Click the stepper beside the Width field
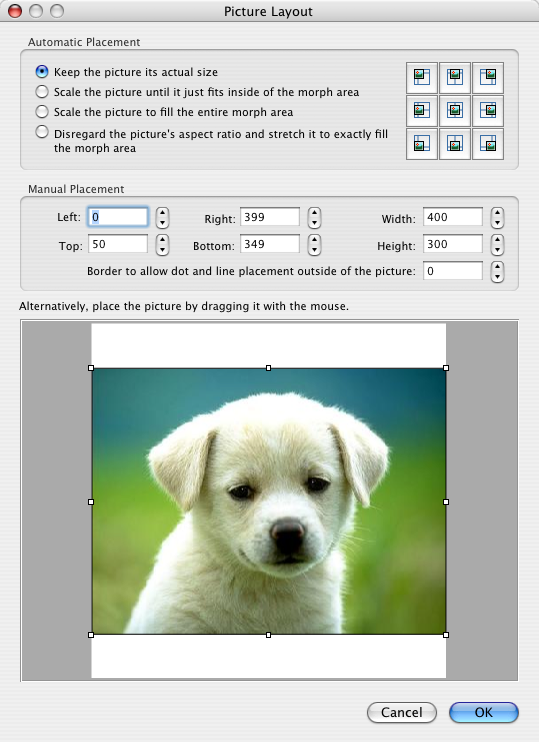The width and height of the screenshot is (539, 742). coord(497,218)
